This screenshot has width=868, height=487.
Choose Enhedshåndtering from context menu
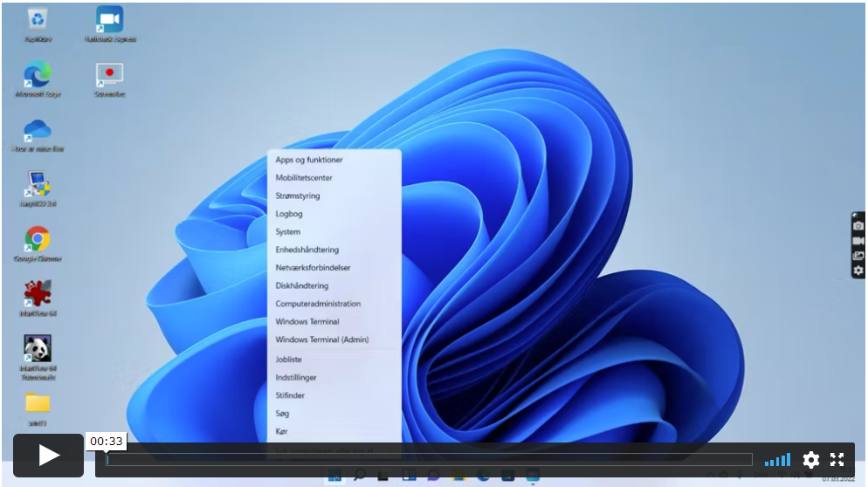[307, 250]
